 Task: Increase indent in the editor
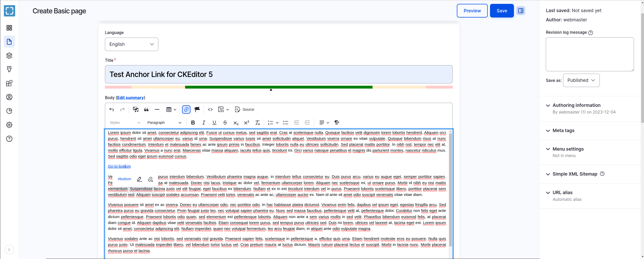pos(307,123)
